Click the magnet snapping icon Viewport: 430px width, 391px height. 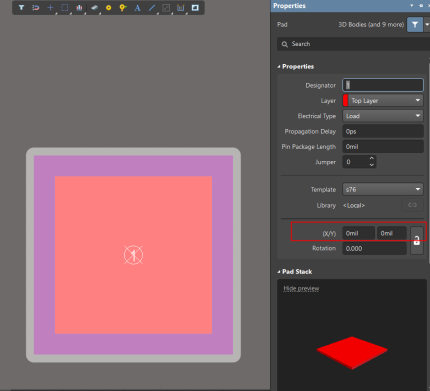click(36, 7)
